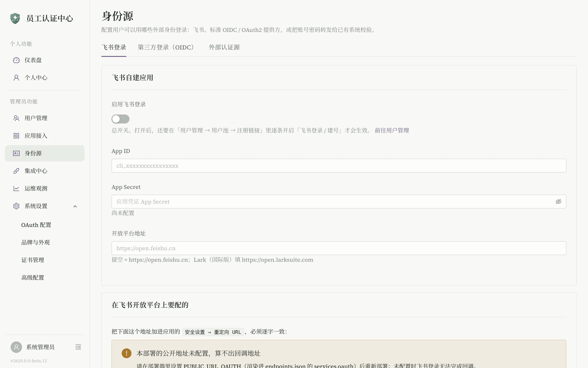The height and width of the screenshot is (368, 588).
Task: Click the warning exclamation icon
Action: [x=126, y=353]
